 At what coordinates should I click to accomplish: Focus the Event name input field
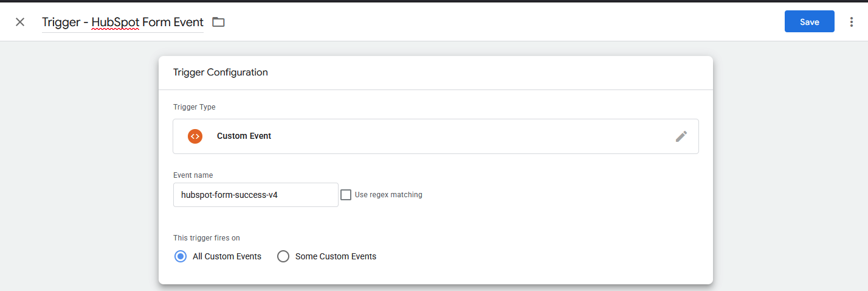(x=256, y=195)
